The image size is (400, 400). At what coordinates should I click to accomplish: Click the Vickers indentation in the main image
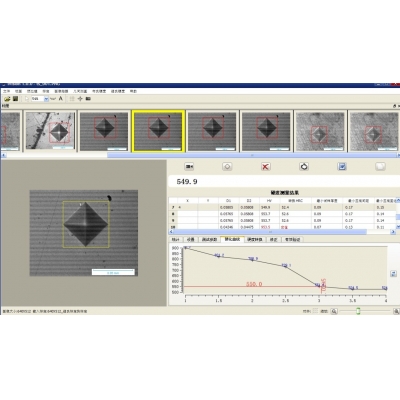[x=86, y=224]
